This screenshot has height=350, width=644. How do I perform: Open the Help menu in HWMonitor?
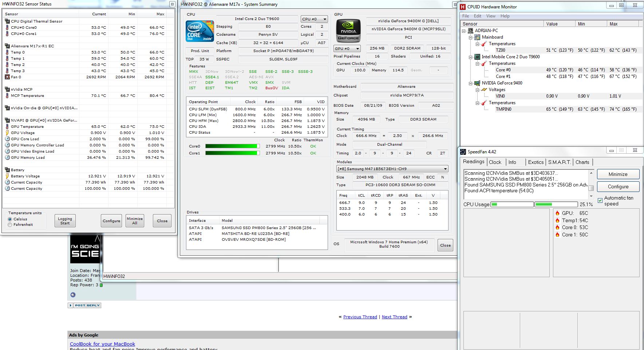point(505,16)
